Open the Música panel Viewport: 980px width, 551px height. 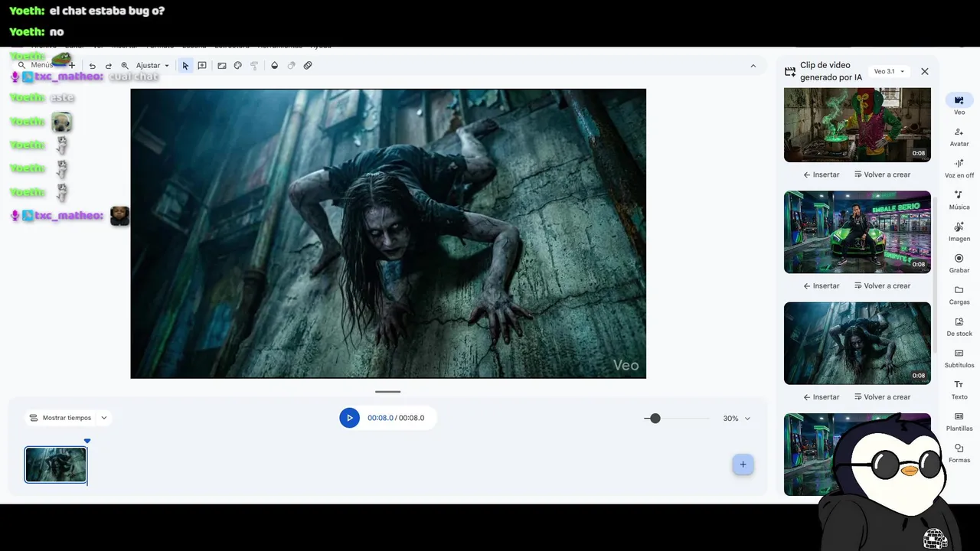tap(959, 199)
